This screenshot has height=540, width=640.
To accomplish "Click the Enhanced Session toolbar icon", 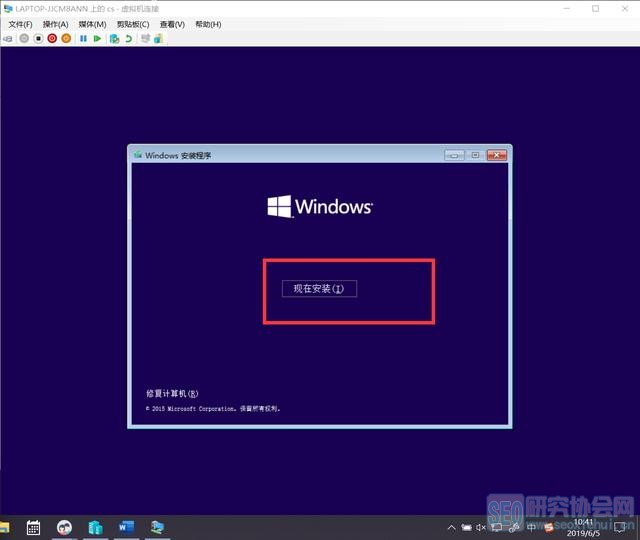I will click(145, 38).
